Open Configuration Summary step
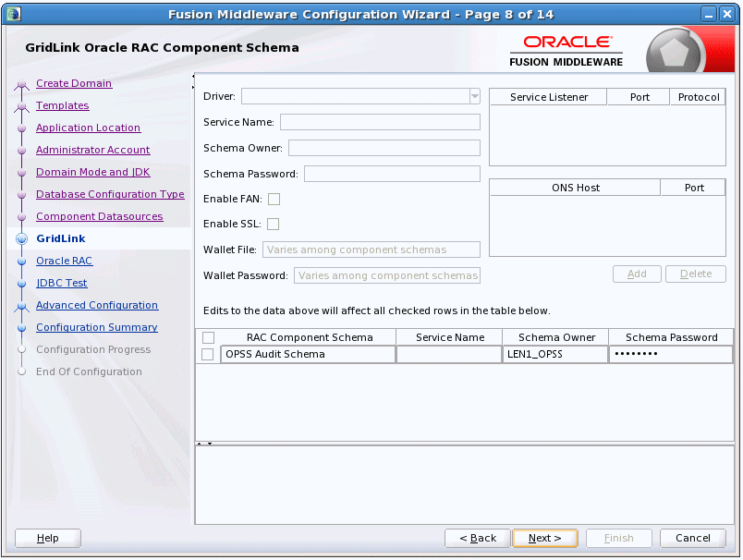The height and width of the screenshot is (560, 743). coord(97,327)
